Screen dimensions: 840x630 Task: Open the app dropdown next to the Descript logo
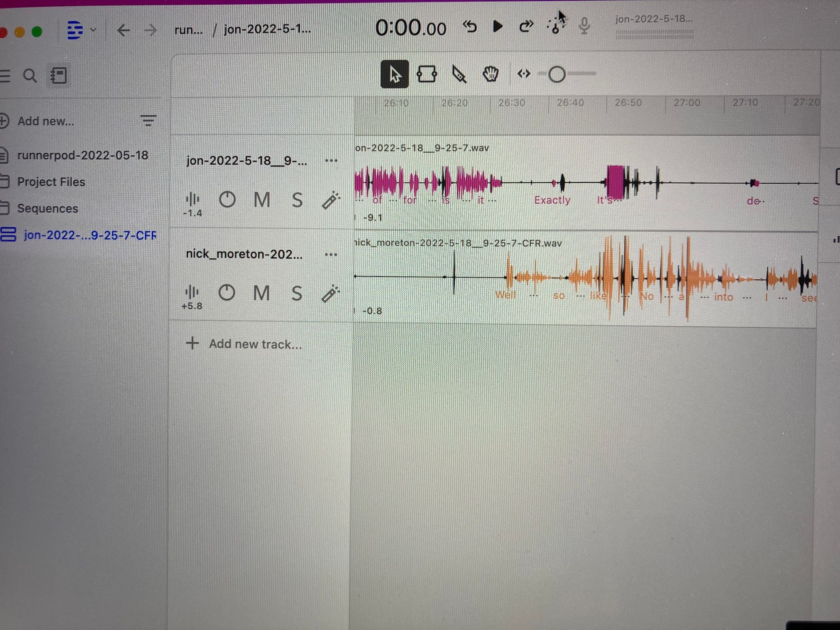(93, 30)
